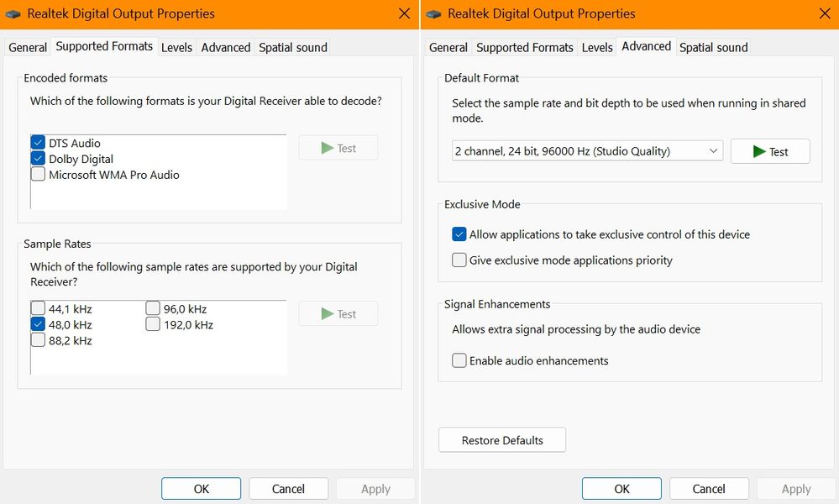Click the speaker device icon in the left window's title bar
The image size is (839, 504).
[x=13, y=14]
